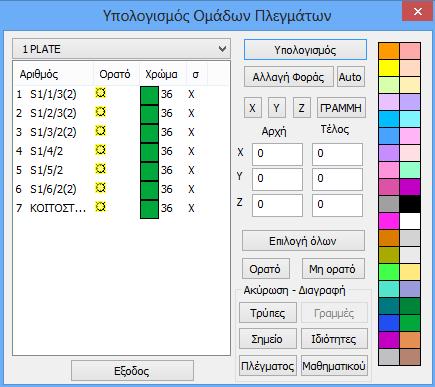
Task: Click the σ column header
Action: coord(197,74)
